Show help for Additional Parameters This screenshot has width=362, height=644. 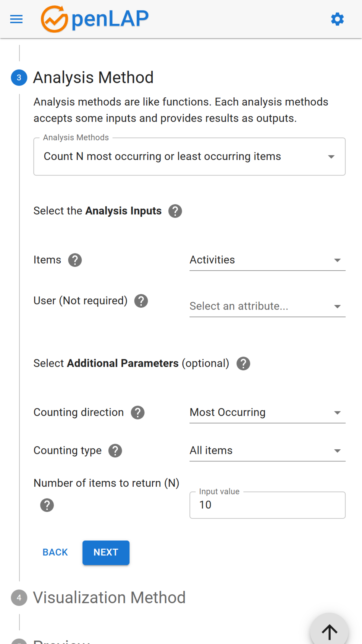[x=243, y=363]
